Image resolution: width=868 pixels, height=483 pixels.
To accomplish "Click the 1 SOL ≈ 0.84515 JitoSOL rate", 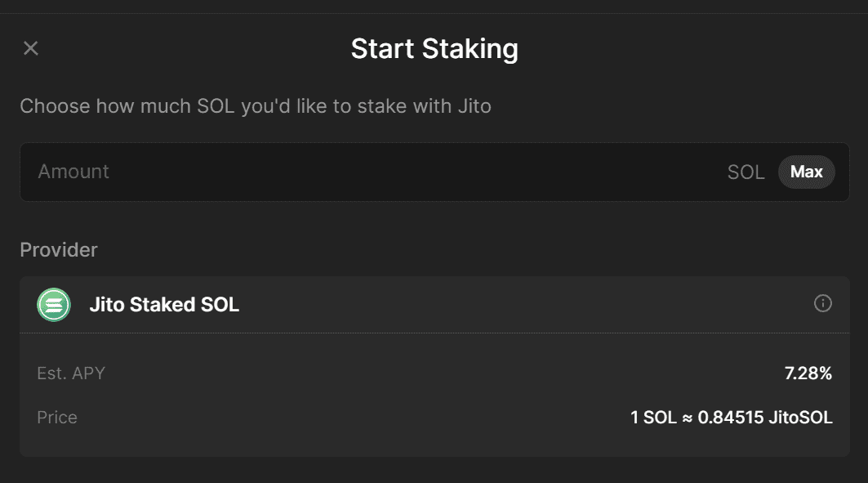I will (x=731, y=418).
